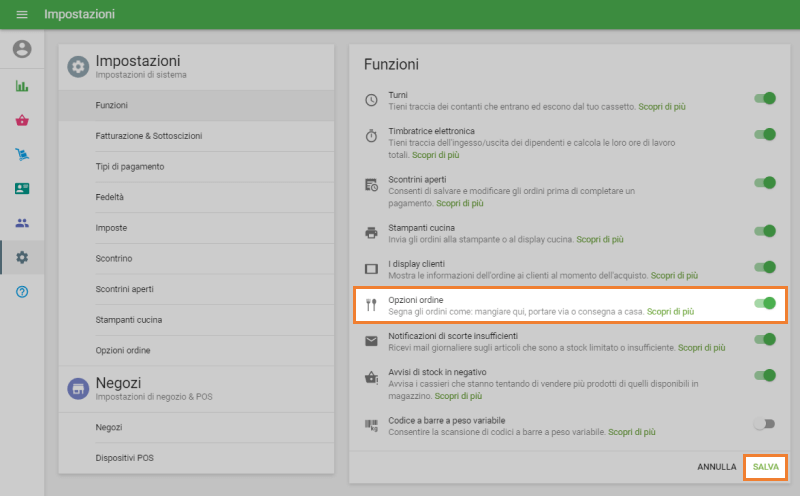Enable Codice a barre a peso variabile
The width and height of the screenshot is (800, 496).
(x=765, y=424)
